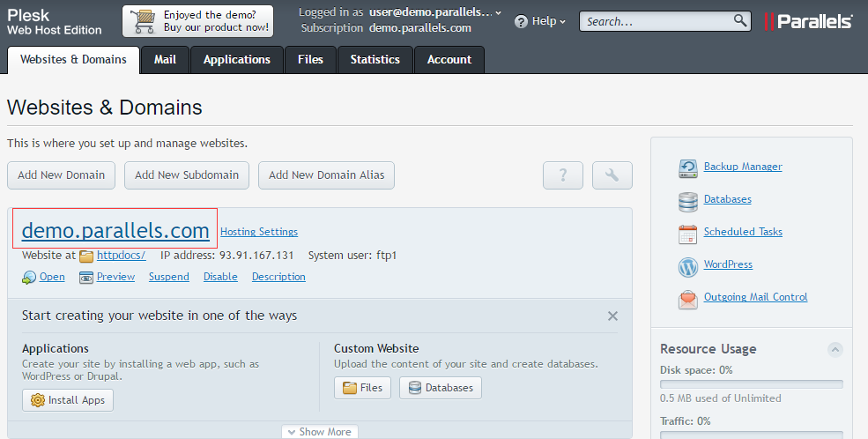Screen dimensions: 868x439
Task: Click Add New Domain Alias button
Action: [x=327, y=175]
